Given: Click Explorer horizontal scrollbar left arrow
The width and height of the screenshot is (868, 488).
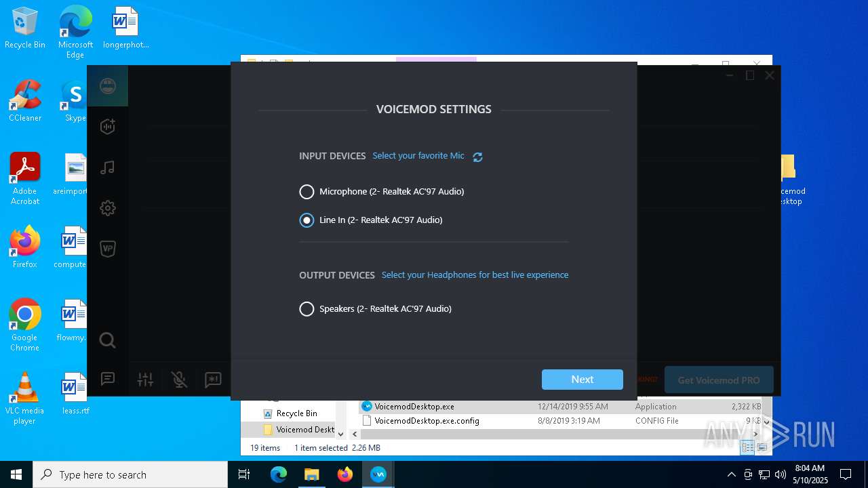Looking at the screenshot, I should click(353, 434).
